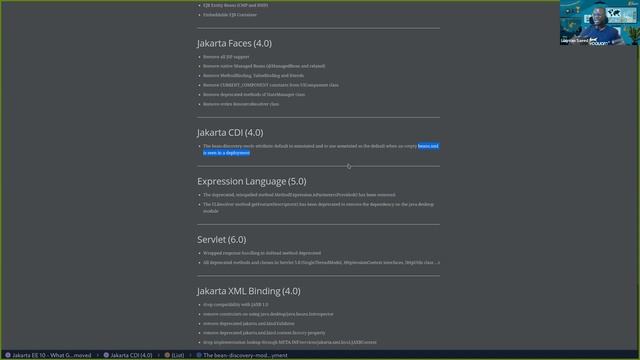This screenshot has width=640, height=360.
Task: Click the Jakarta Faces (4.0) heading
Action: 234,43
